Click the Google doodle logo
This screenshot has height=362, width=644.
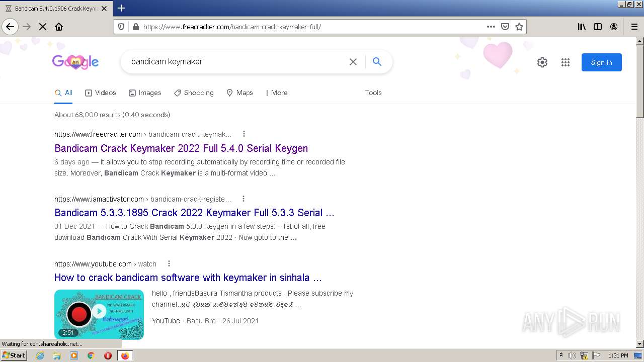[x=75, y=62]
